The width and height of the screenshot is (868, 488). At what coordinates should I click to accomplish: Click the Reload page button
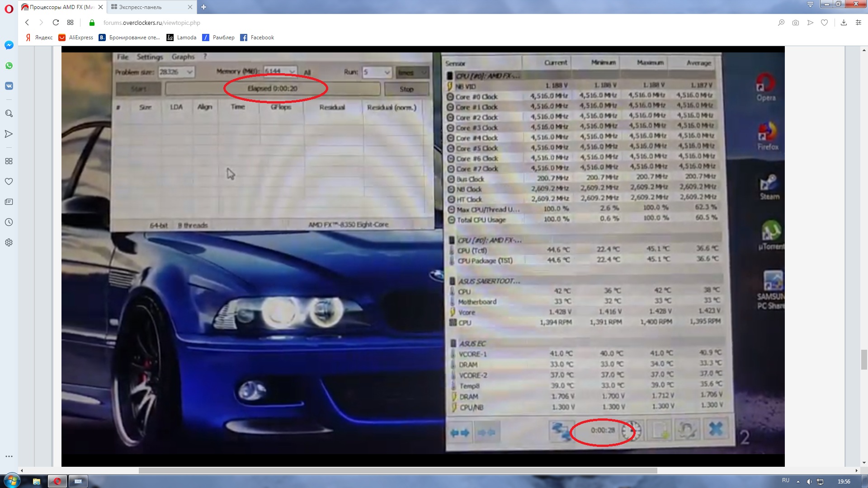(x=56, y=23)
